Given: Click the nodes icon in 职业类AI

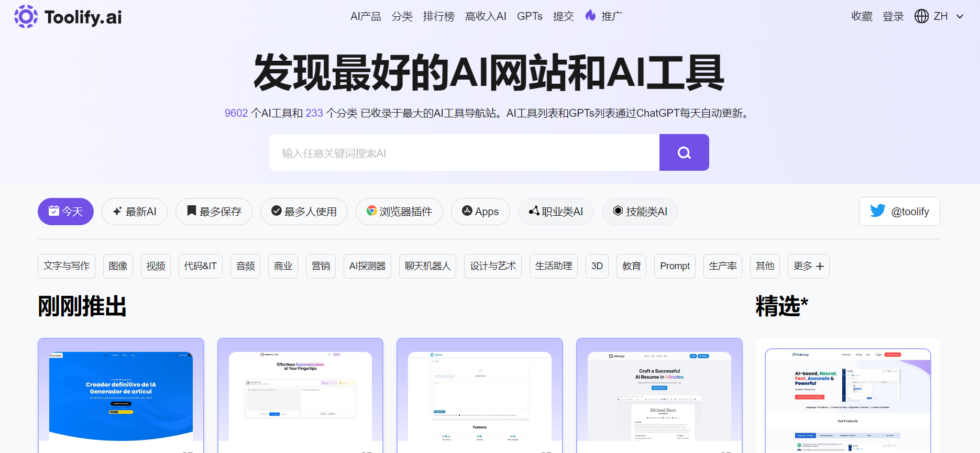Looking at the screenshot, I should tap(534, 211).
